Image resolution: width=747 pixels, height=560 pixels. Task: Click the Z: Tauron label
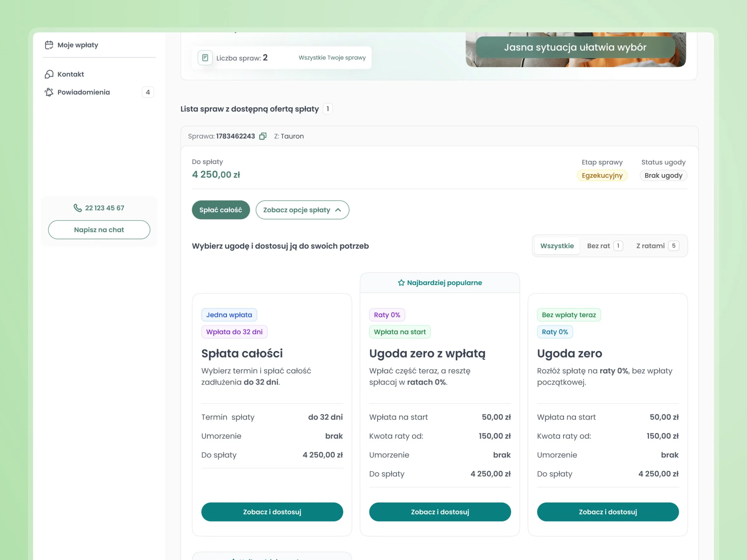289,136
